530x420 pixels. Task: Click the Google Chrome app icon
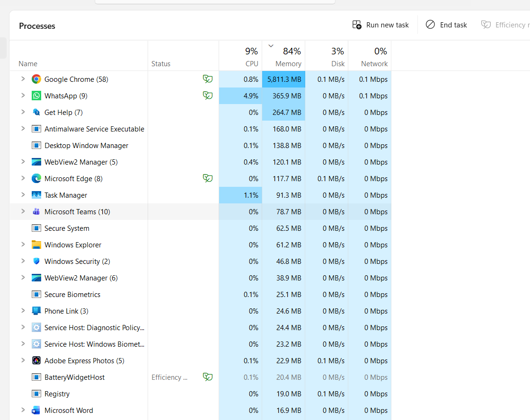coord(36,79)
